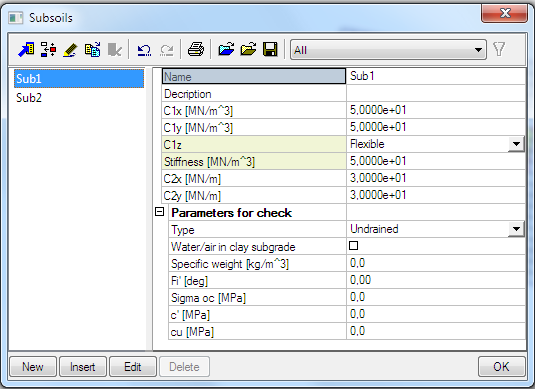Click the Specific weight value field
The image size is (535, 389).
pos(436,263)
